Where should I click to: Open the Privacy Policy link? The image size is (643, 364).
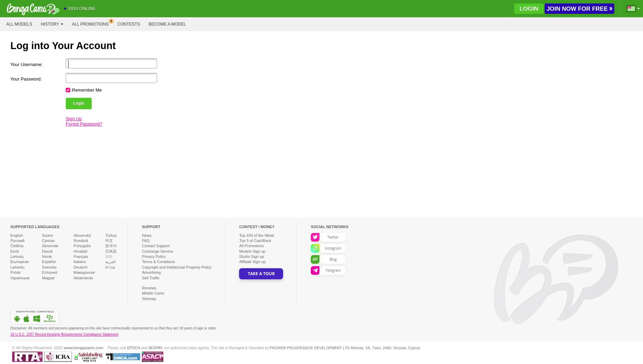(154, 256)
